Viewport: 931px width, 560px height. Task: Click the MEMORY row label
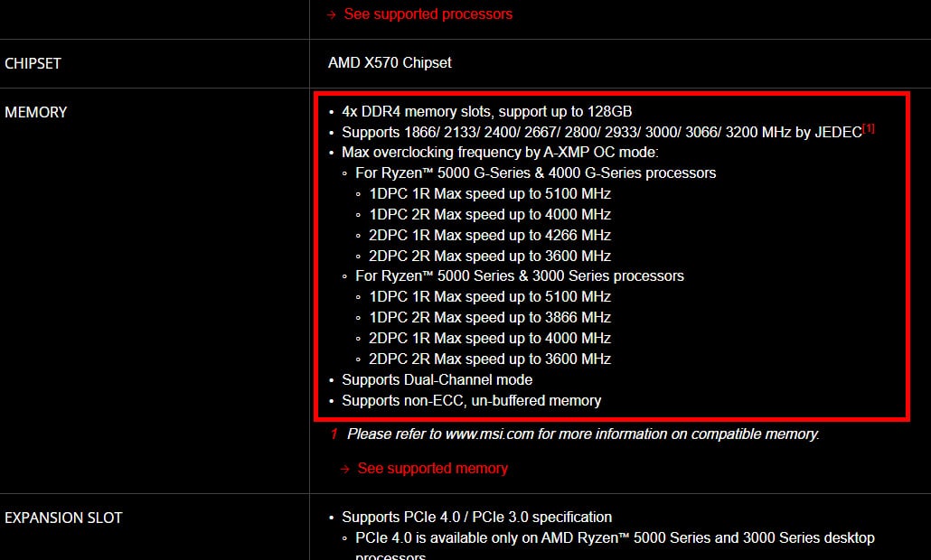35,112
